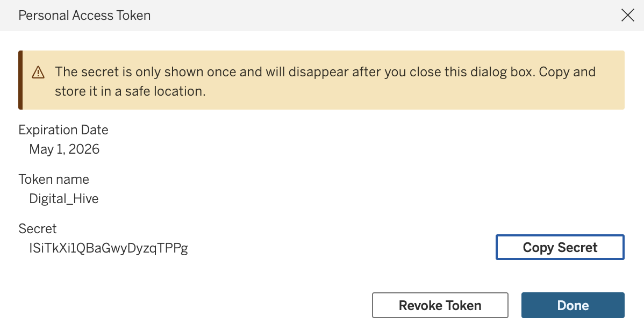Click the warning triangle icon
The height and width of the screenshot is (331, 644).
tap(38, 73)
